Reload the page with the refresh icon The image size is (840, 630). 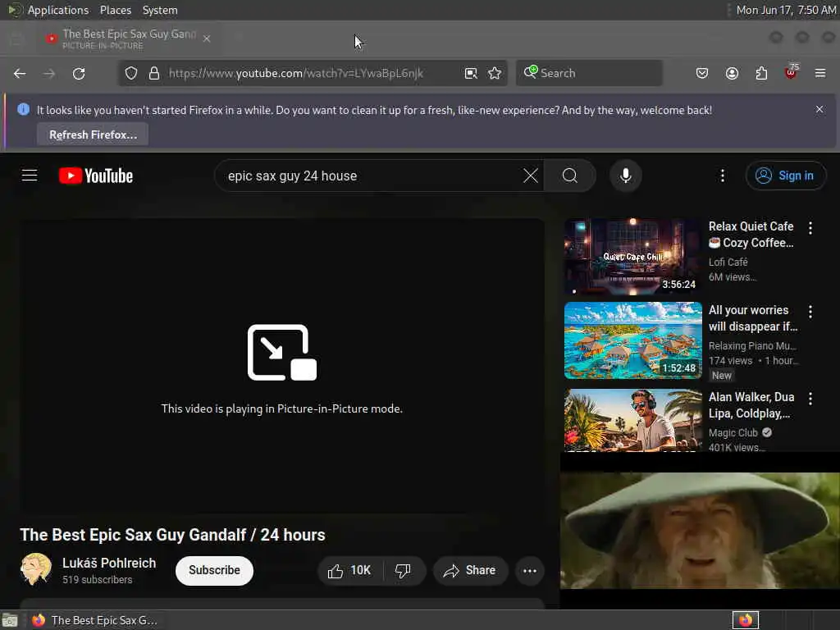(x=79, y=73)
